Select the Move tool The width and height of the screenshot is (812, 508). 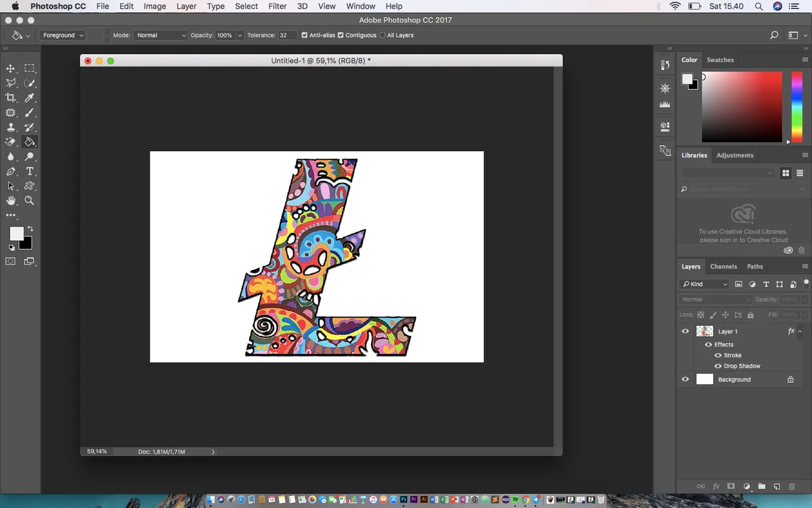11,69
